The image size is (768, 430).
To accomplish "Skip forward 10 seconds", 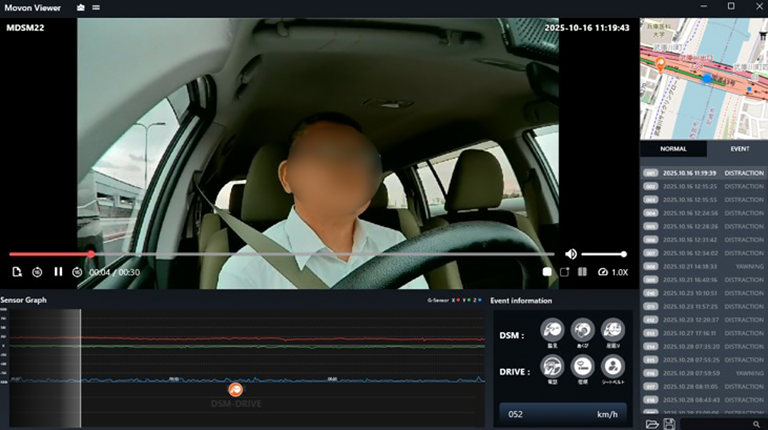I will click(x=77, y=272).
